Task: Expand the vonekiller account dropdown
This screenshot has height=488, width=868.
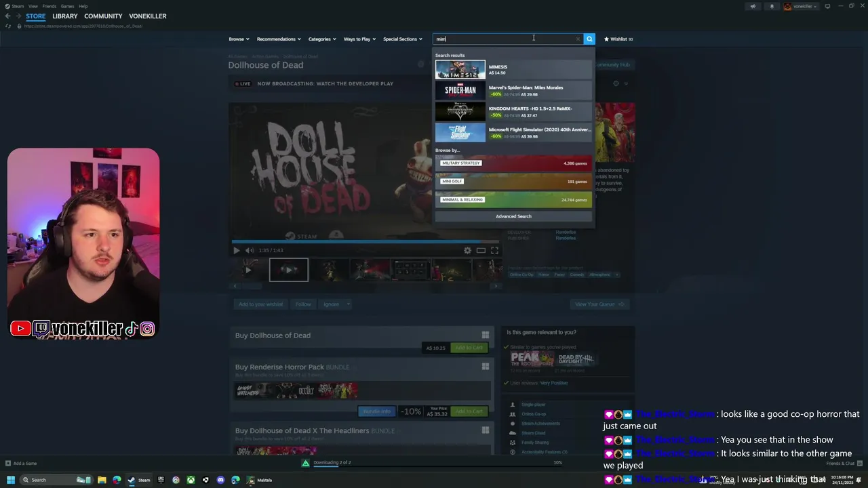Action: click(x=801, y=6)
